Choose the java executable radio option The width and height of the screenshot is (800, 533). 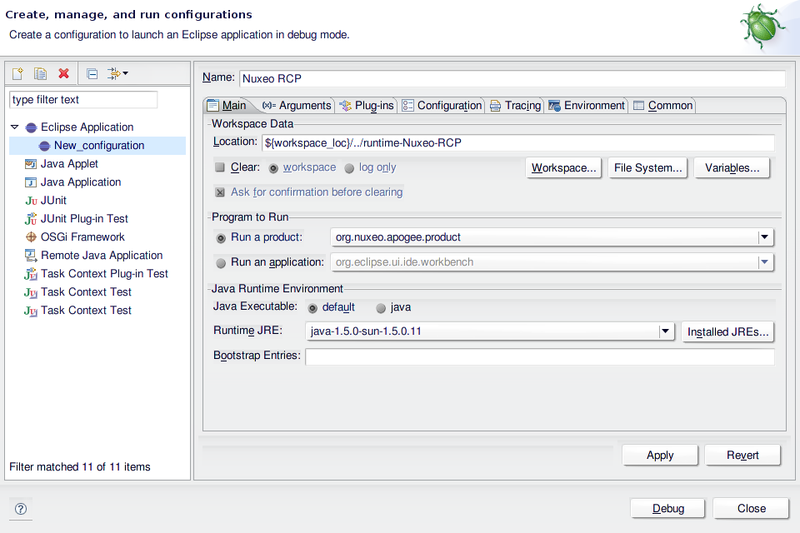pyautogui.click(x=381, y=307)
